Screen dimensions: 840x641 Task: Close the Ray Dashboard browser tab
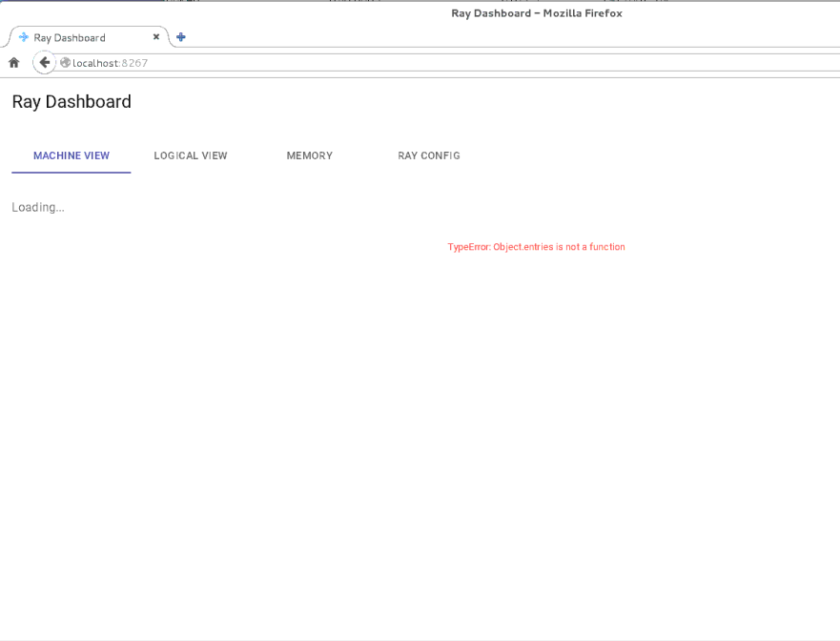156,37
